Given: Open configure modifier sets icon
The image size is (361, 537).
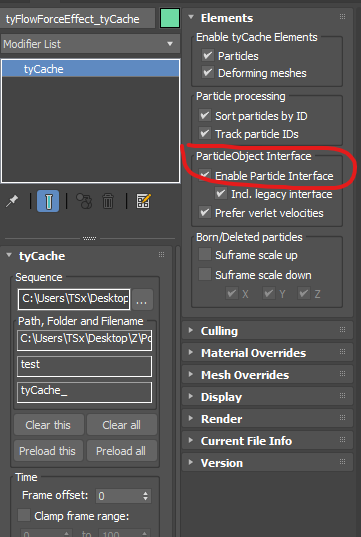Looking at the screenshot, I should coord(143,201).
